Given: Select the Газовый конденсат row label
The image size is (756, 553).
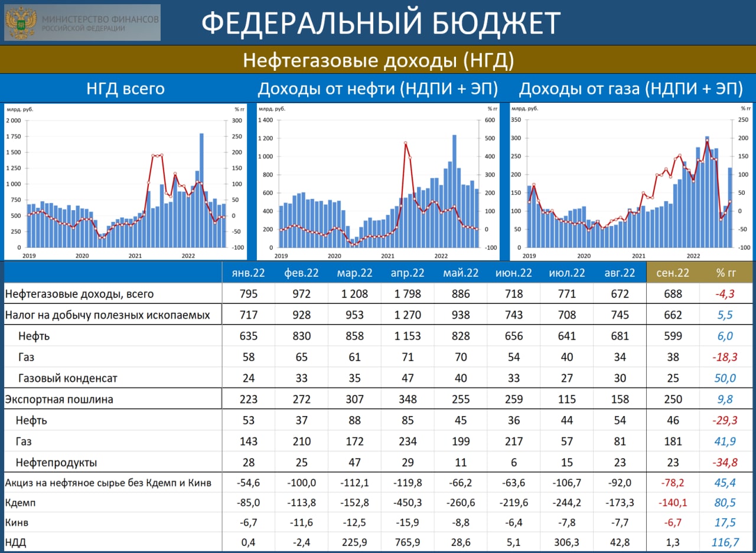Looking at the screenshot, I should (67, 378).
